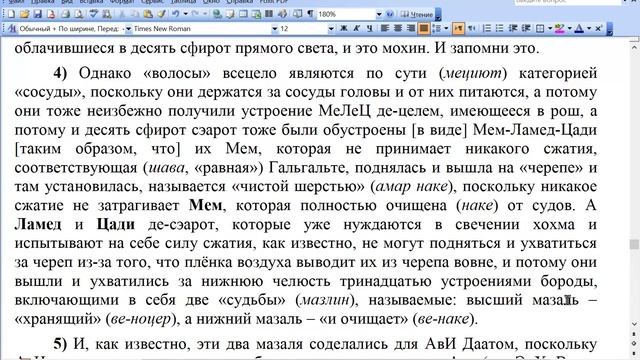This screenshot has height=360, width=640.
Task: Open the Research pane icon
Action: pyautogui.click(x=107, y=14)
